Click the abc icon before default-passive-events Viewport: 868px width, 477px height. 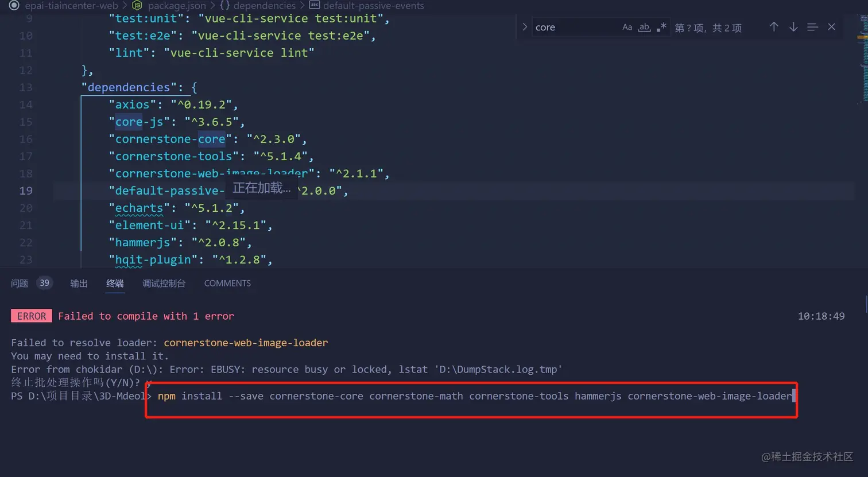pyautogui.click(x=314, y=6)
